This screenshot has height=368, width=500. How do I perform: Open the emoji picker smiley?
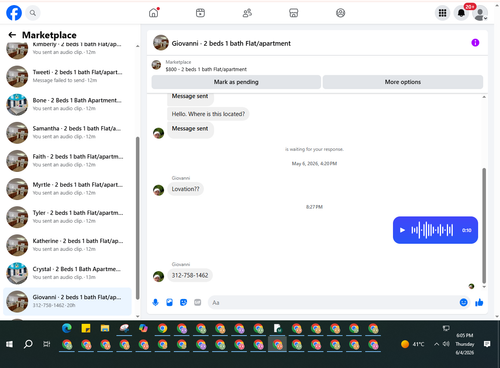[x=463, y=302]
